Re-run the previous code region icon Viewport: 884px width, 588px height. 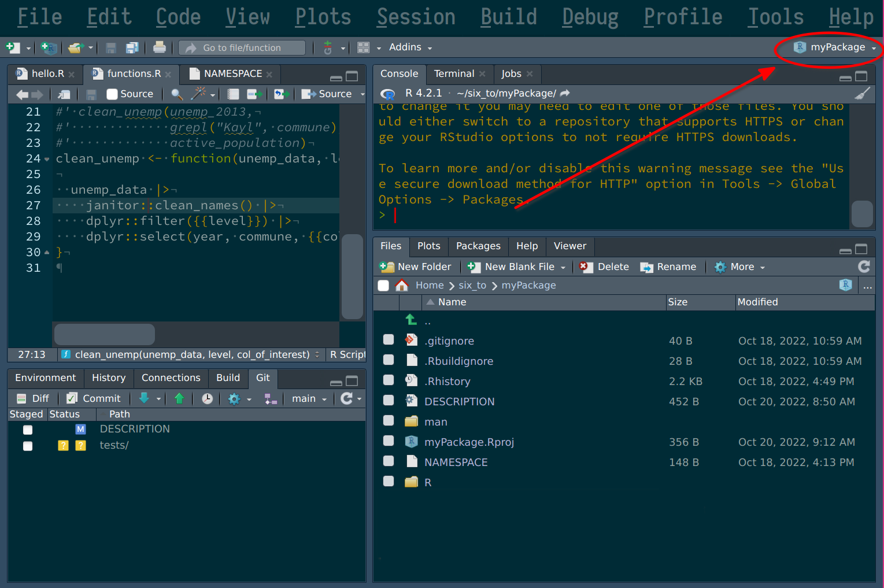pos(282,94)
